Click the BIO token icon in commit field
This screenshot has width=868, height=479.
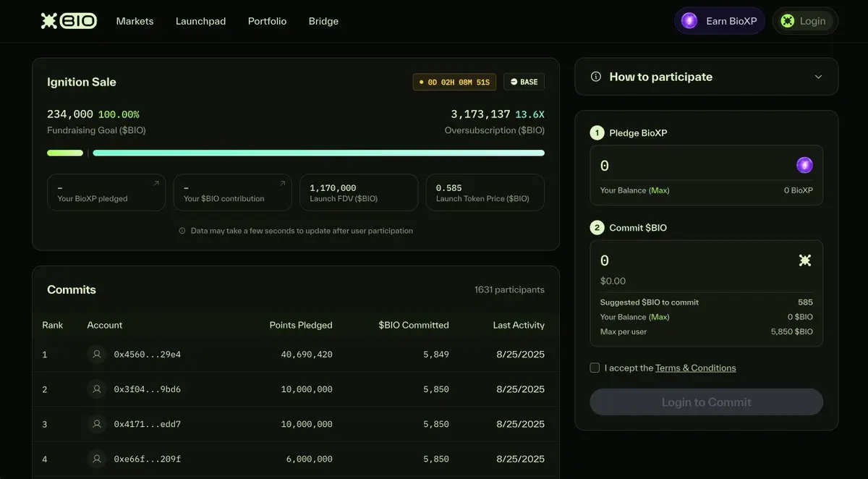[805, 260]
